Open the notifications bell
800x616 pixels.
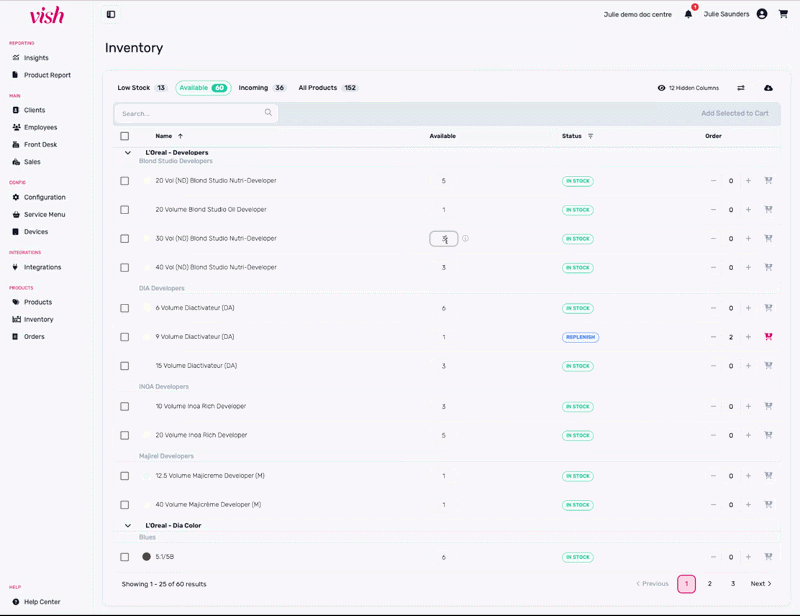point(688,14)
